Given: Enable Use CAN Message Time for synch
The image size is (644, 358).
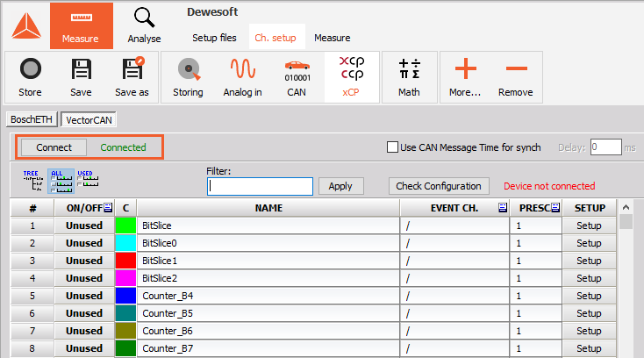Looking at the screenshot, I should pos(392,147).
